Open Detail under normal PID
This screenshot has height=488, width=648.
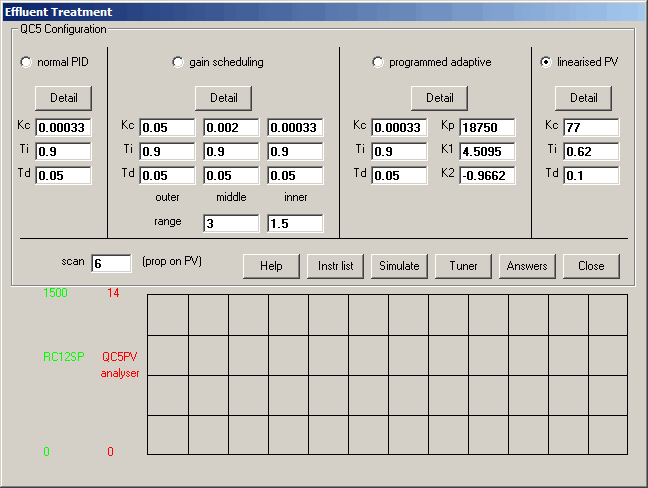pyautogui.click(x=63, y=98)
